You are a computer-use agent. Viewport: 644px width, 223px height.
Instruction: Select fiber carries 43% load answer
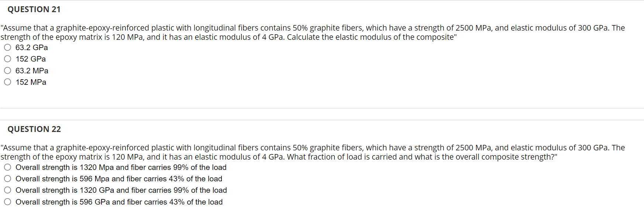[119, 178]
